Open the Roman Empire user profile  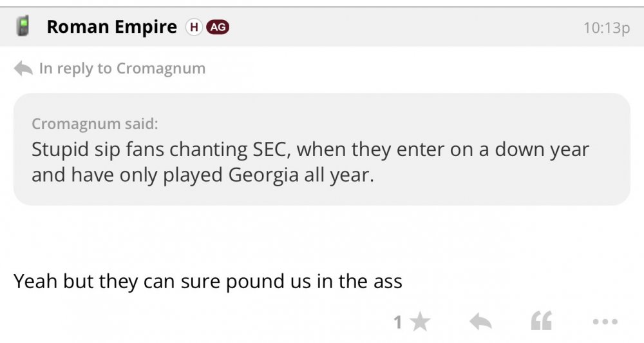point(111,27)
